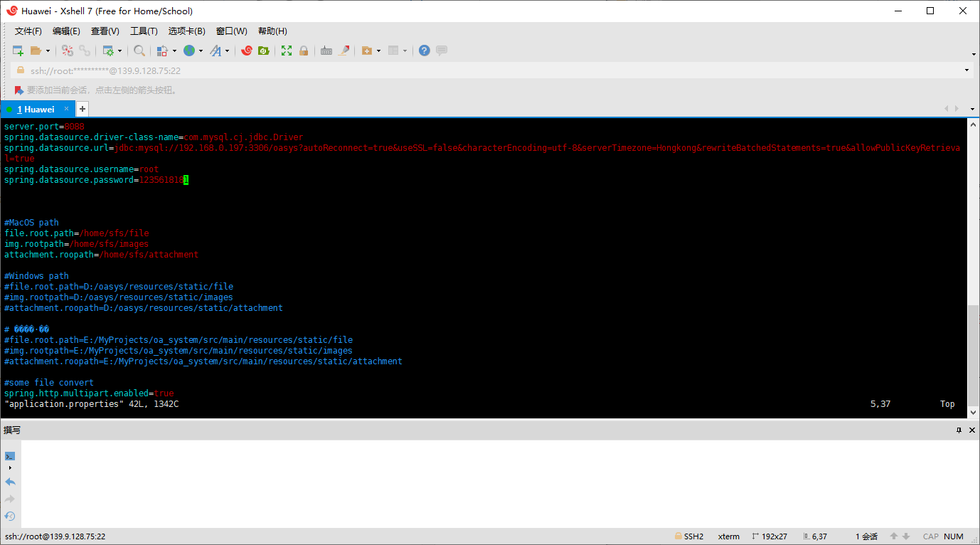Open the 选项卡(B) menu
The image size is (980, 545).
click(x=187, y=31)
